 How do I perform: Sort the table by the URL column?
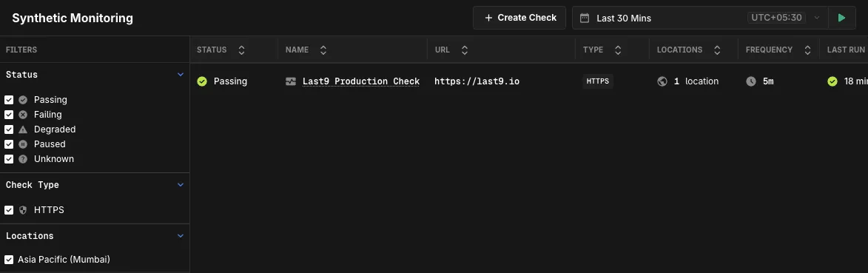click(x=465, y=50)
